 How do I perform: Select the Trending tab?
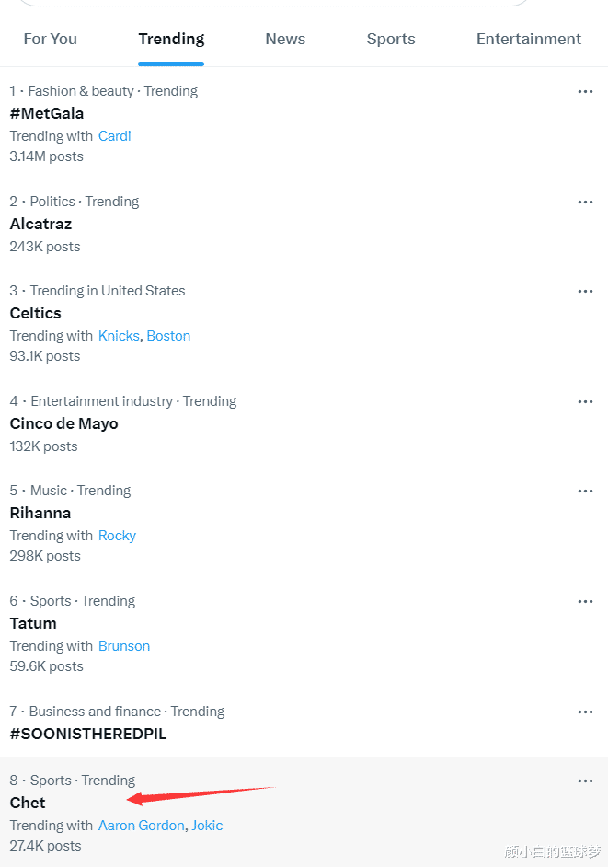coord(171,39)
